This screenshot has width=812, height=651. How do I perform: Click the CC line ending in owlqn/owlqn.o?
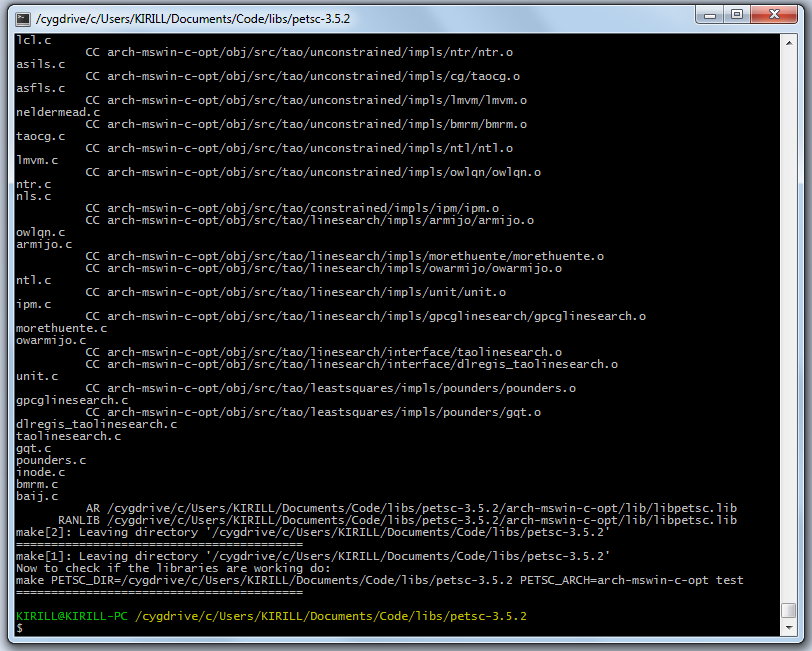tap(313, 172)
